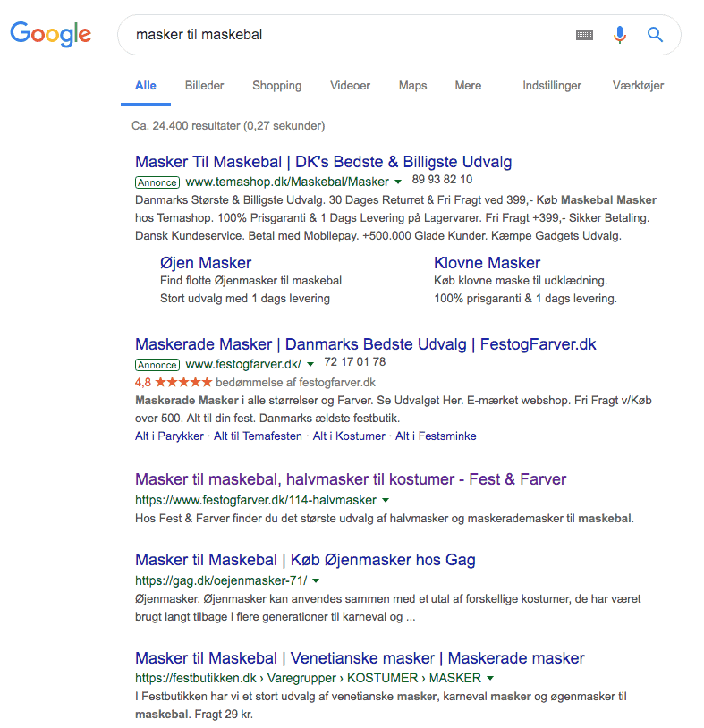Switch to the Billeder tab
Screen dimensions: 704x728
204,86
